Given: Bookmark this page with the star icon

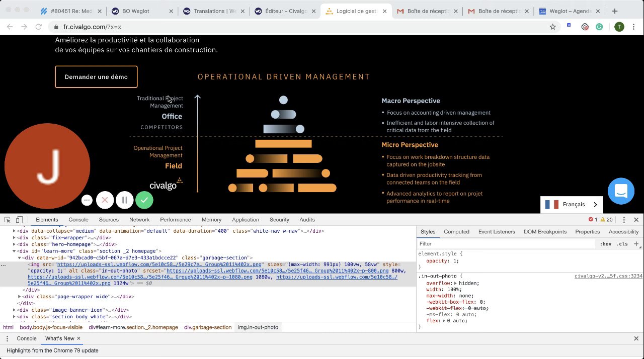Looking at the screenshot, I should click(552, 27).
